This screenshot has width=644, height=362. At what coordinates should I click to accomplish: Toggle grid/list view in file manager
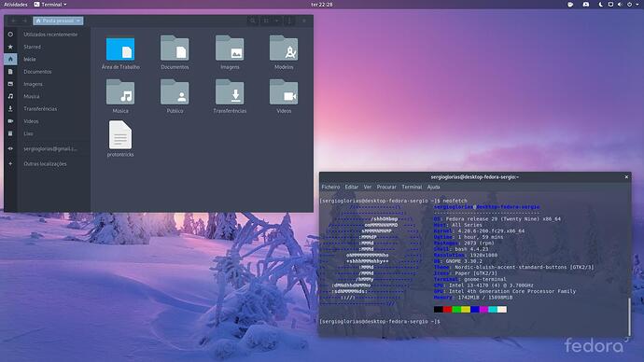point(266,21)
